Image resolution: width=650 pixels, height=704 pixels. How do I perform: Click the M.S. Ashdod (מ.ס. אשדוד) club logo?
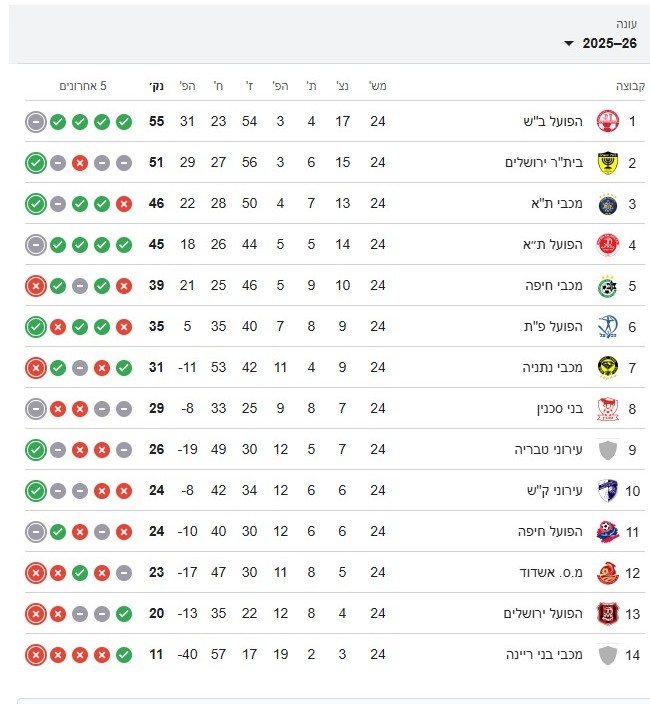[607, 573]
